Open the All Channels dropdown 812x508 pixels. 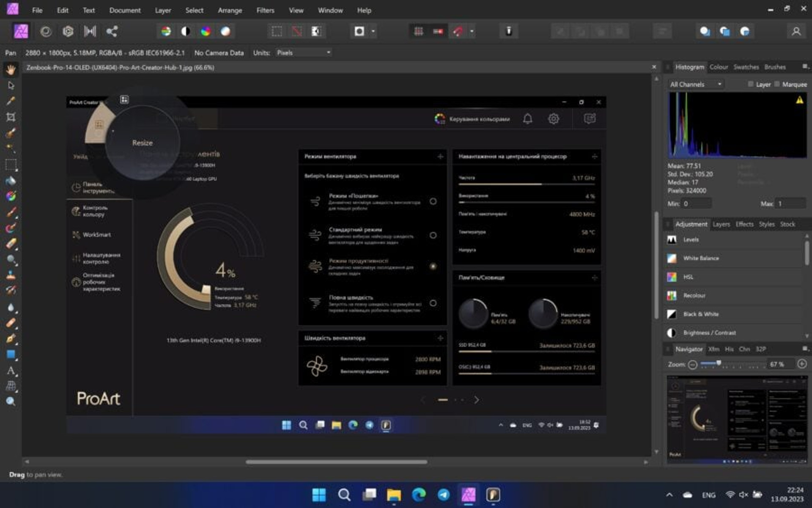tap(696, 85)
